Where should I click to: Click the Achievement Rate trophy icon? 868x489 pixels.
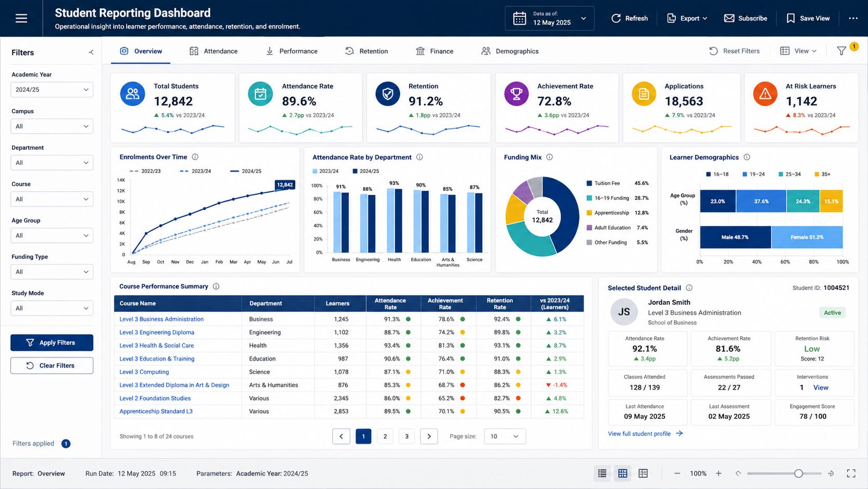point(517,94)
